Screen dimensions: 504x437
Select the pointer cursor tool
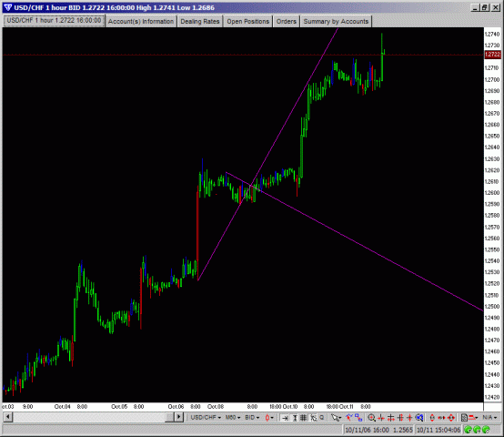337,418
